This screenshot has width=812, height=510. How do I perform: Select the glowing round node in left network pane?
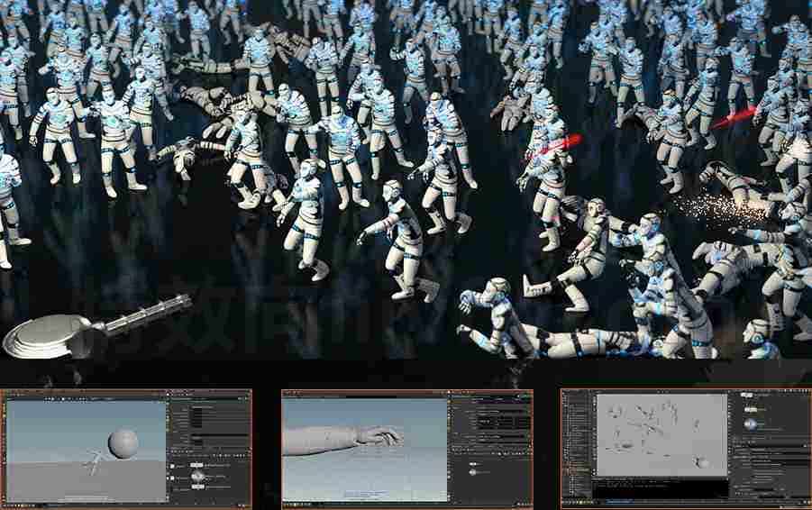point(198,477)
